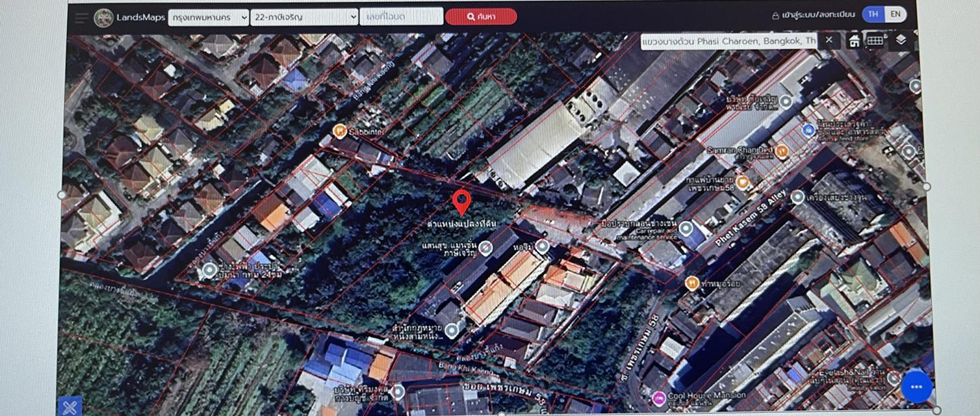980x416 pixels.
Task: Expand the district dropdown showing 22-ภาษีเจริญ
Action: click(x=304, y=18)
